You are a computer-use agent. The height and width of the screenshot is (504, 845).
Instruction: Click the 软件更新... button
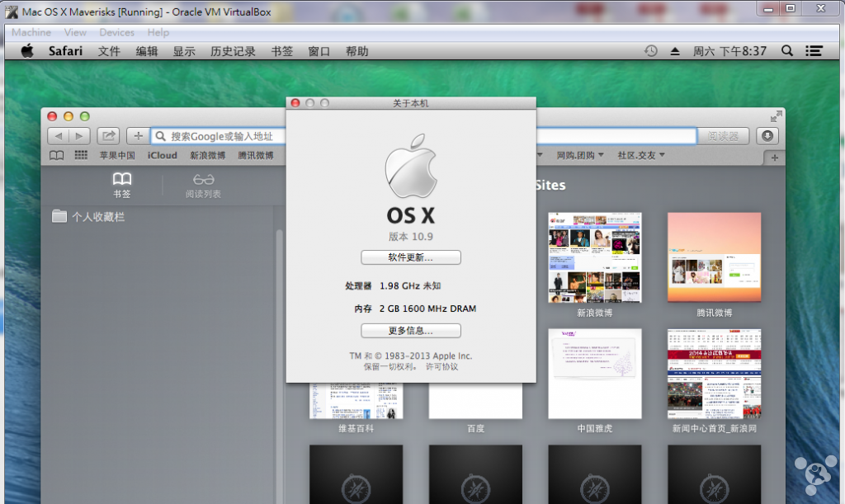(x=411, y=257)
